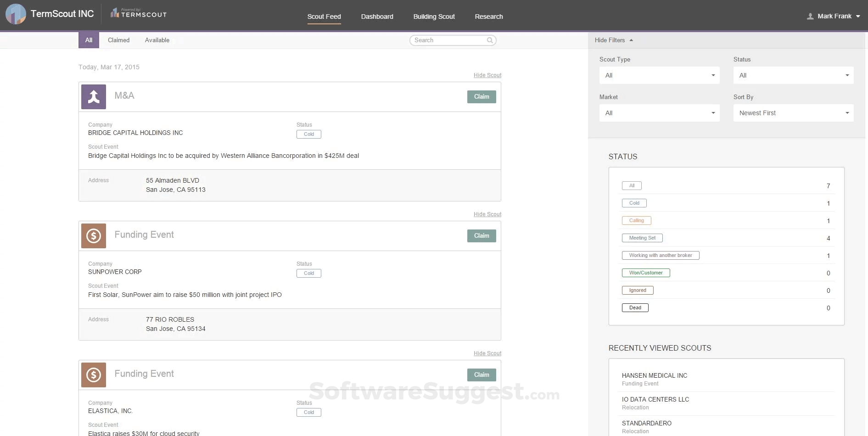Hide Scout for the M&A card
868x436 pixels.
[487, 75]
